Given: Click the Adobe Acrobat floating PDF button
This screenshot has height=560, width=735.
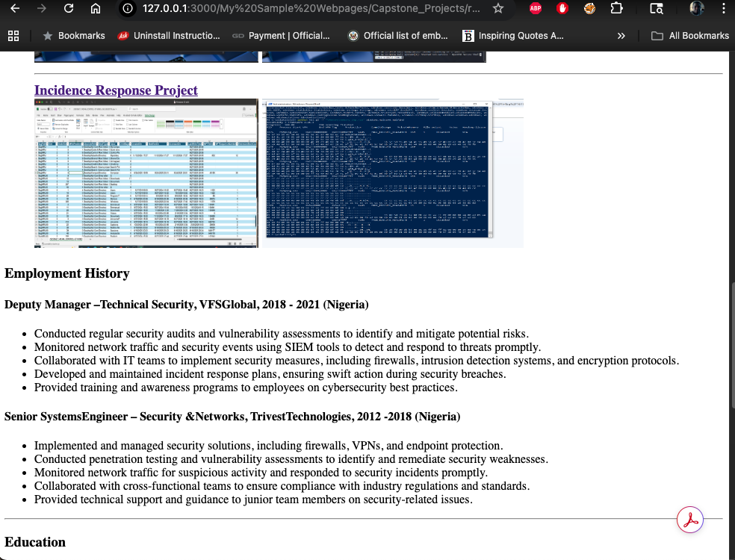Looking at the screenshot, I should (689, 520).
